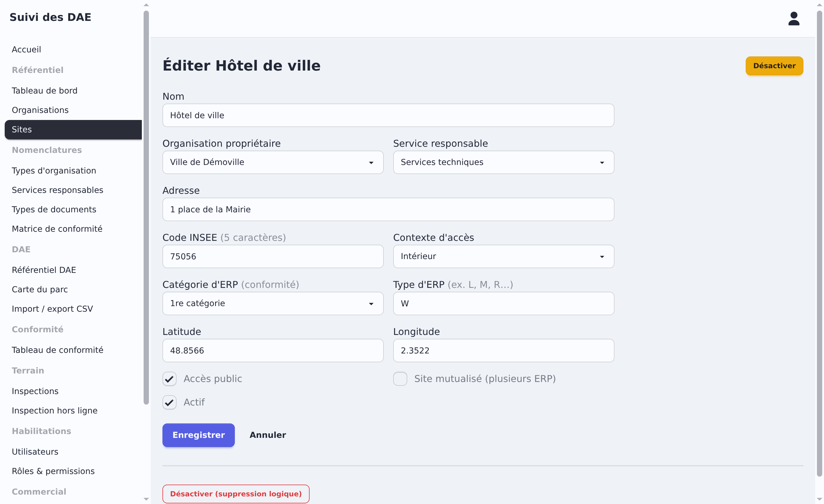Click the Référentiel section header
Screen dimensions: 824x504
[x=37, y=70]
